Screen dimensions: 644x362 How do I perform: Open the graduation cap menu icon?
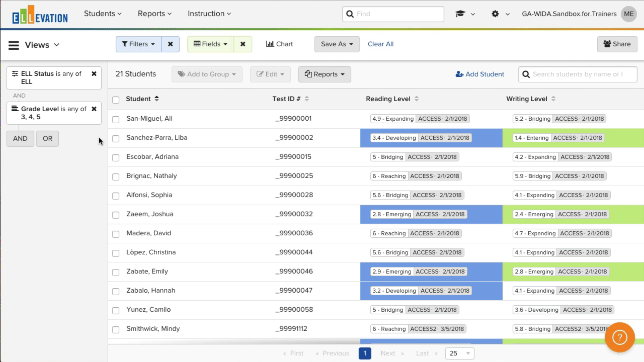tap(460, 14)
